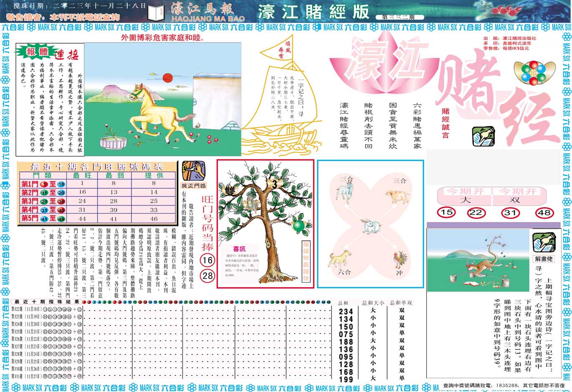Click the red sun in horse picture
This screenshot has width=572, height=392.
[168, 78]
